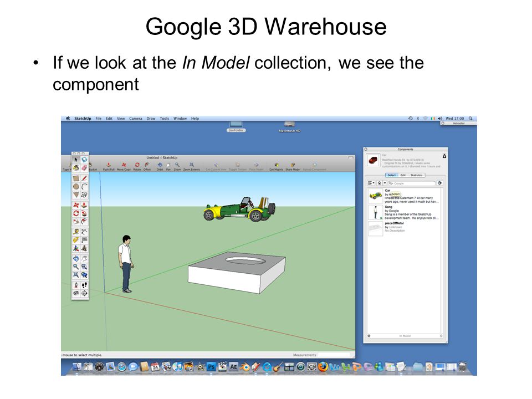Pick the Freehand scribble tool

(x=84, y=195)
